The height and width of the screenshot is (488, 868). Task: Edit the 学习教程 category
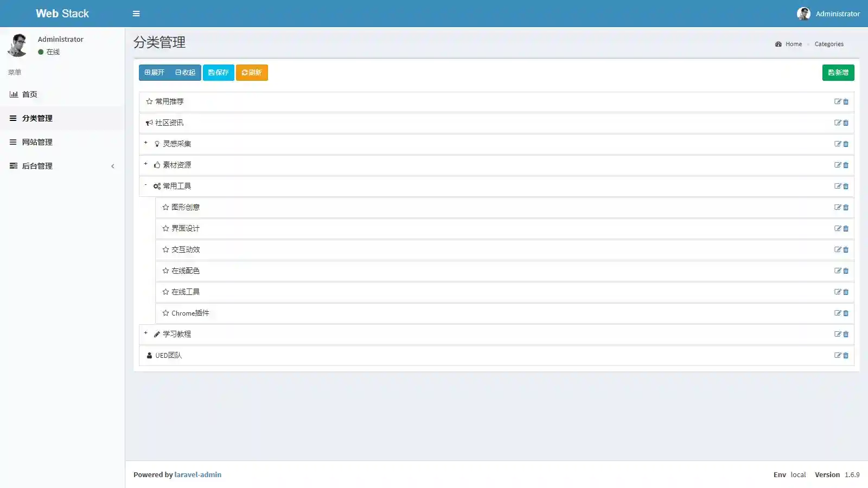(x=838, y=334)
